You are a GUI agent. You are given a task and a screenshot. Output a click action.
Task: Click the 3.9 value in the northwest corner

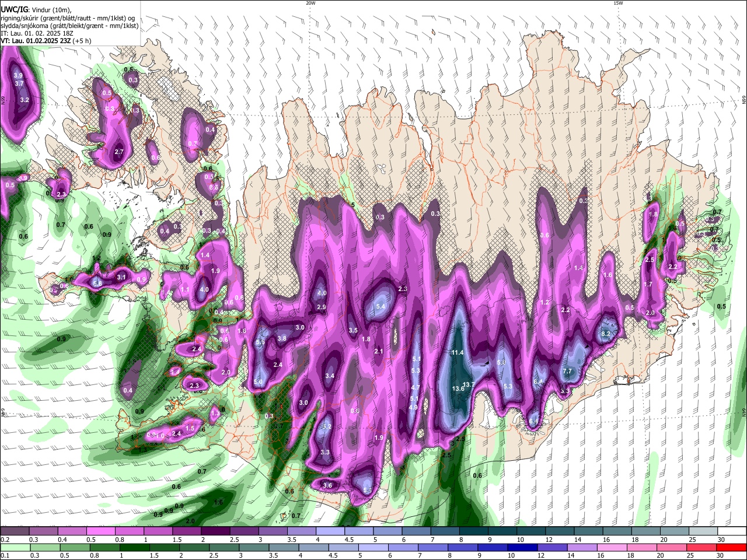tap(18, 75)
